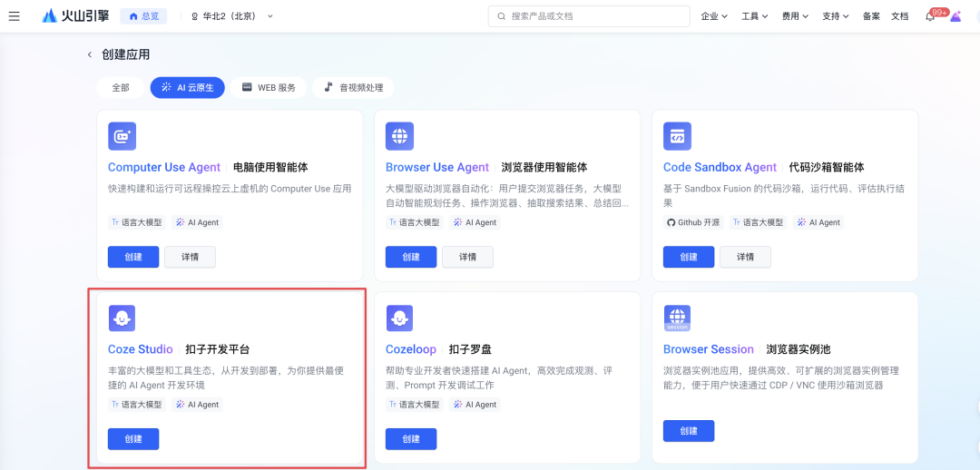Go back using the arrow beside 创建应用

[x=89, y=55]
